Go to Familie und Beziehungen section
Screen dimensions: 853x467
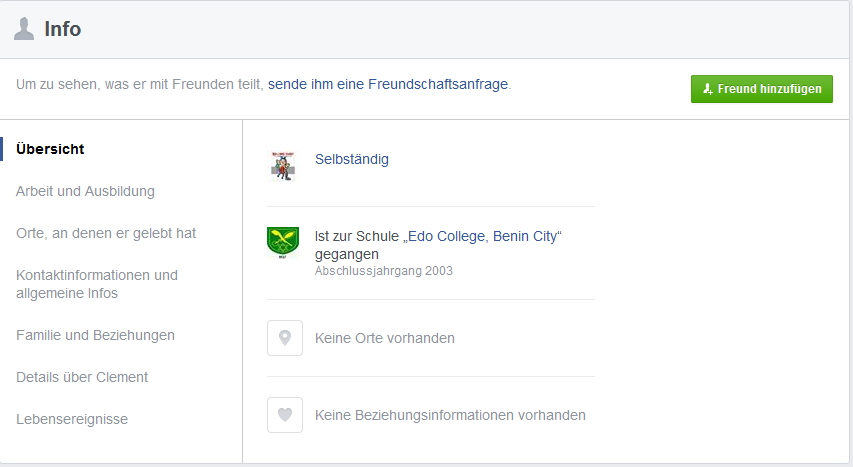[95, 335]
